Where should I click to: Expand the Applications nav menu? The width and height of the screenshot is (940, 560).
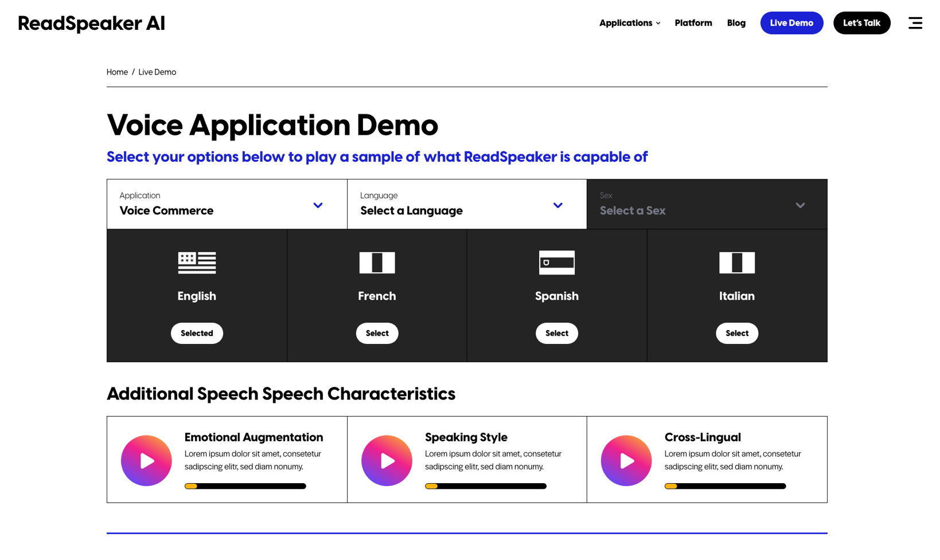(629, 23)
